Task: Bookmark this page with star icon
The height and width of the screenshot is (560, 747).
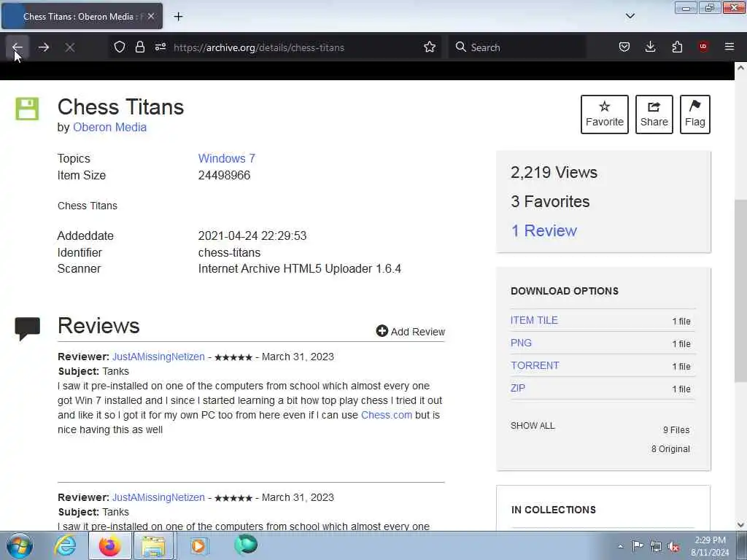Action: click(430, 47)
